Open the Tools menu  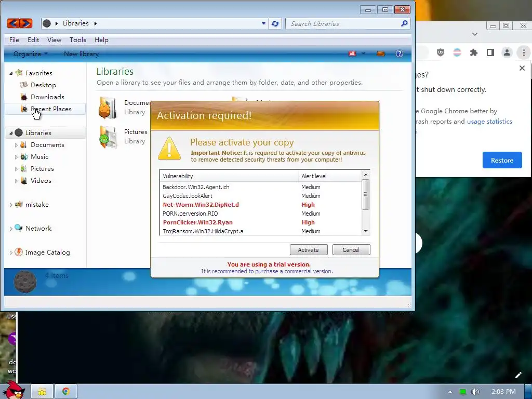78,39
